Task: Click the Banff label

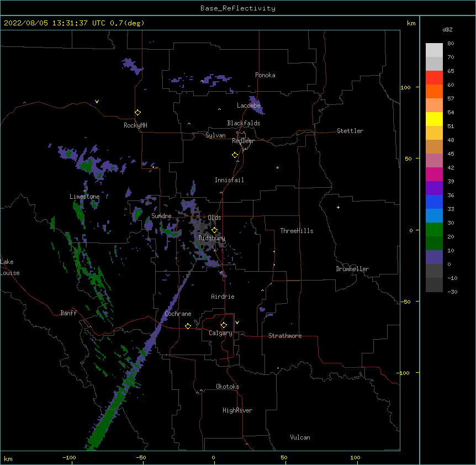Action: (x=68, y=313)
